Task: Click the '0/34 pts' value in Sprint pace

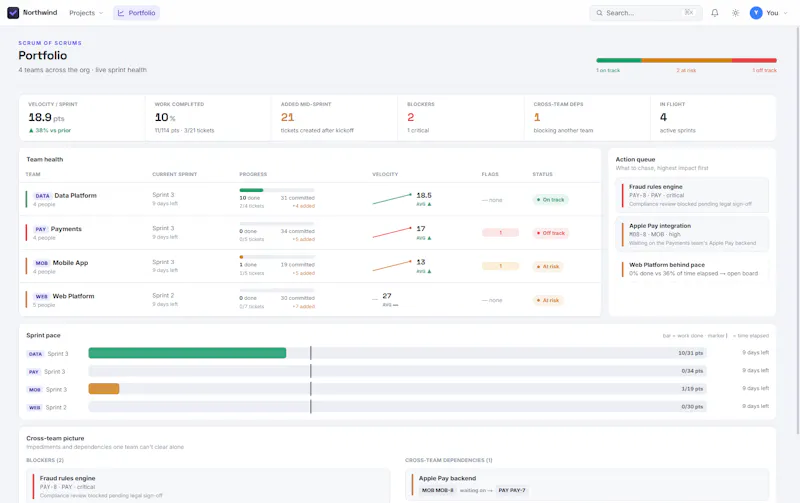Action: click(x=692, y=371)
